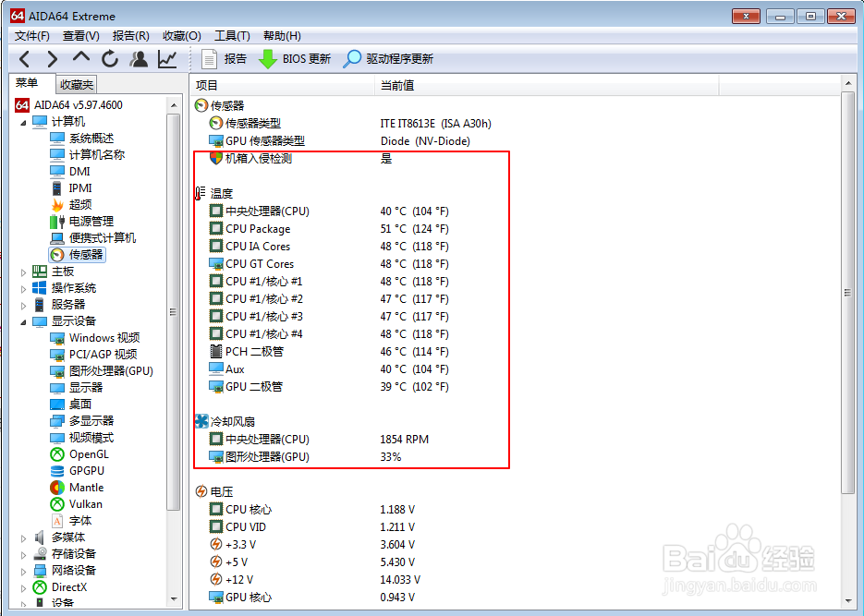Open the 收藏(O) menu
The height and width of the screenshot is (616, 864).
[x=182, y=36]
